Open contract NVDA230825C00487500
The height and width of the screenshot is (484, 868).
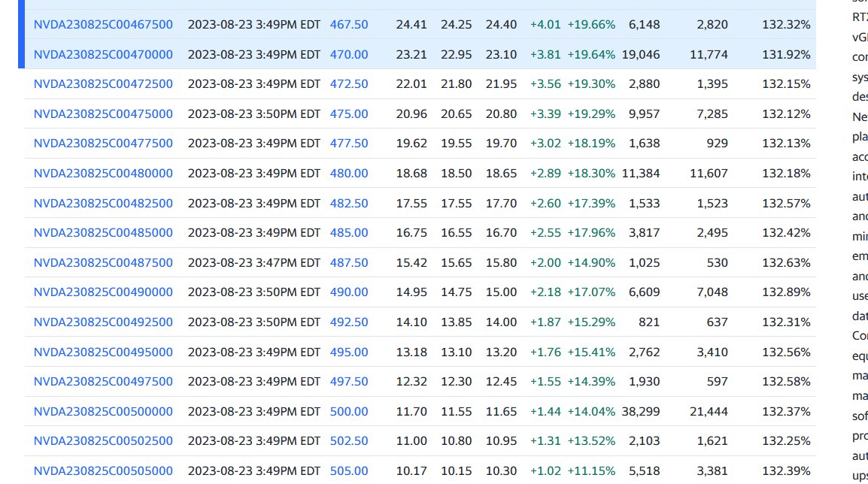(103, 263)
